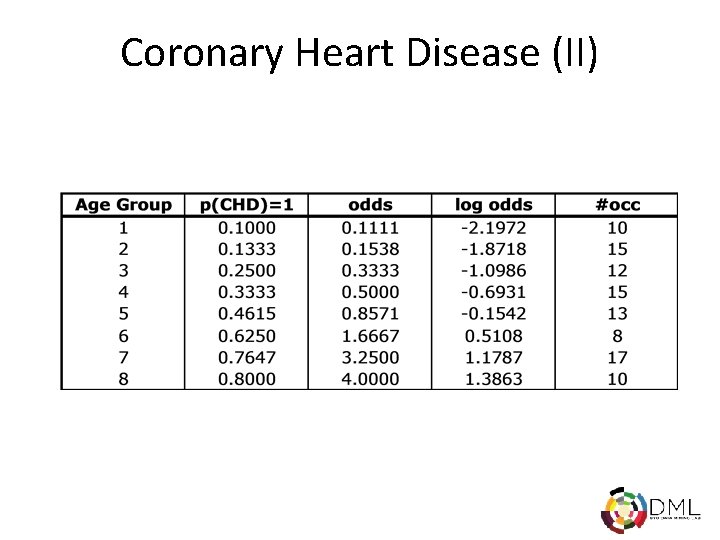Select the Age Group column header
The image size is (720, 540).
click(x=123, y=205)
